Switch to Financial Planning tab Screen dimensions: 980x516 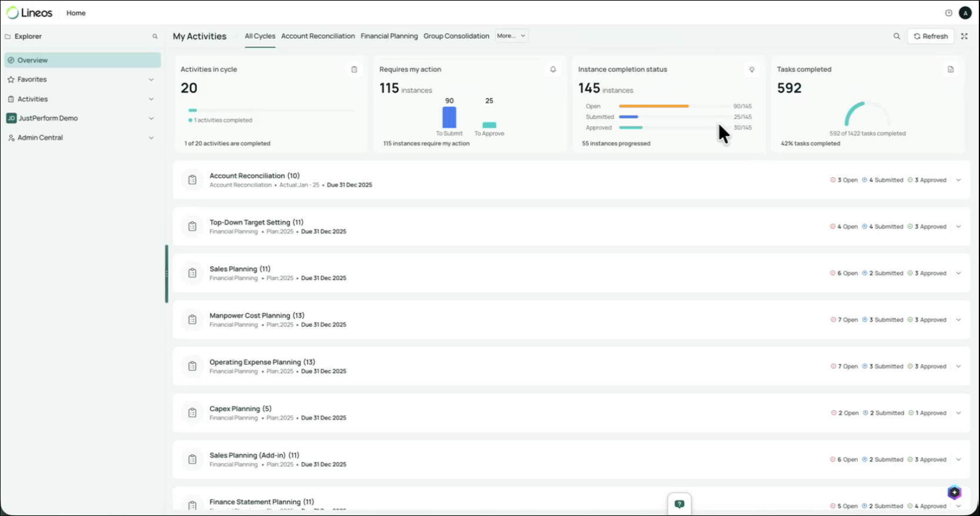(389, 36)
